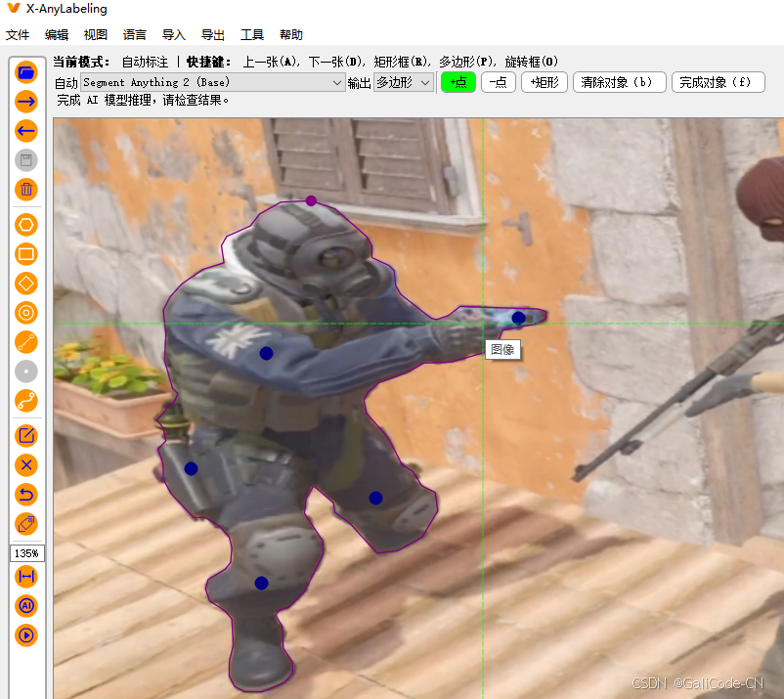Image resolution: width=784 pixels, height=699 pixels.
Task: Toggle AI auto-labeling icon
Action: 26,606
